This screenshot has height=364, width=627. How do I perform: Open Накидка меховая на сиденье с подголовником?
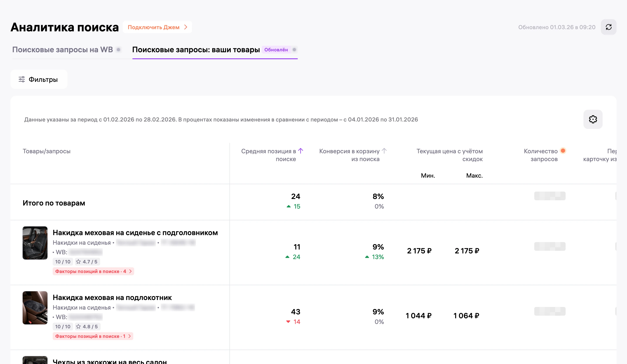(x=135, y=233)
